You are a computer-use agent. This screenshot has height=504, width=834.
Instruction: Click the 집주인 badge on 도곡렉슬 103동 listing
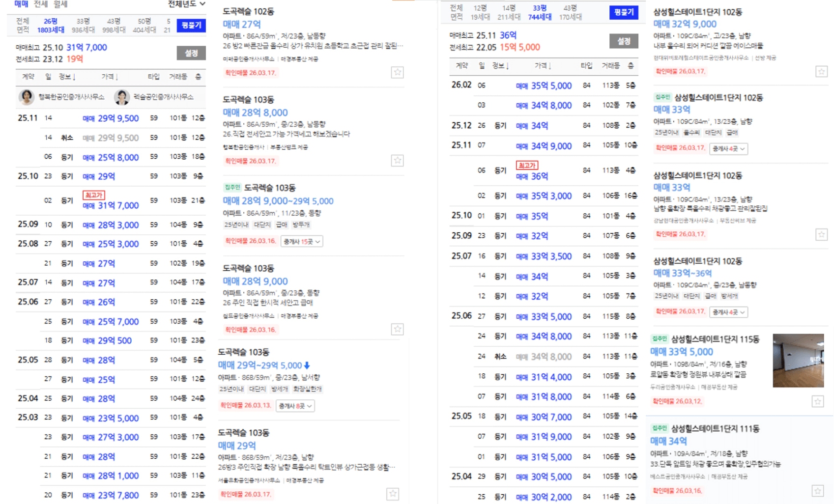tap(232, 187)
